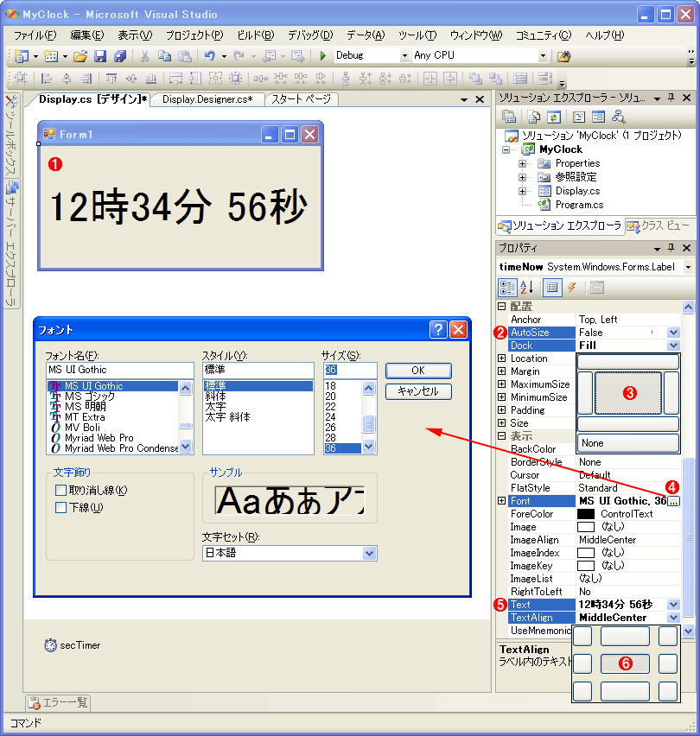Click the black ForeColor swatch
Viewport: 700px width, 736px height.
(585, 514)
